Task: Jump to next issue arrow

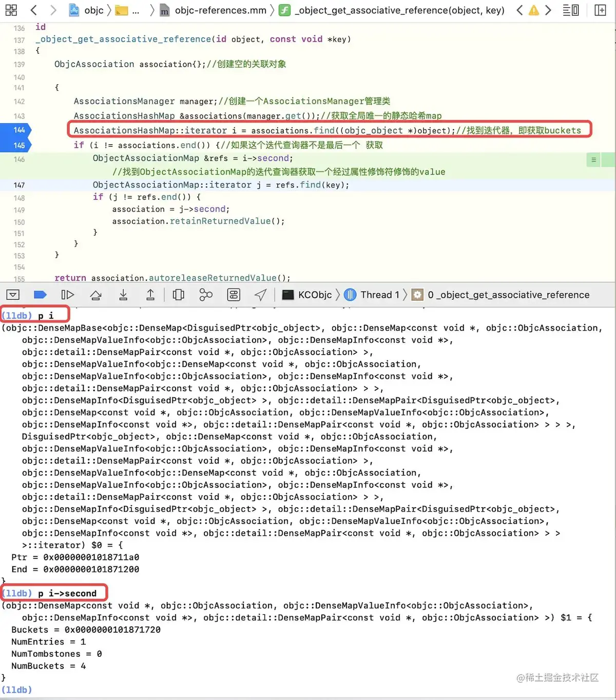Action: pos(548,10)
